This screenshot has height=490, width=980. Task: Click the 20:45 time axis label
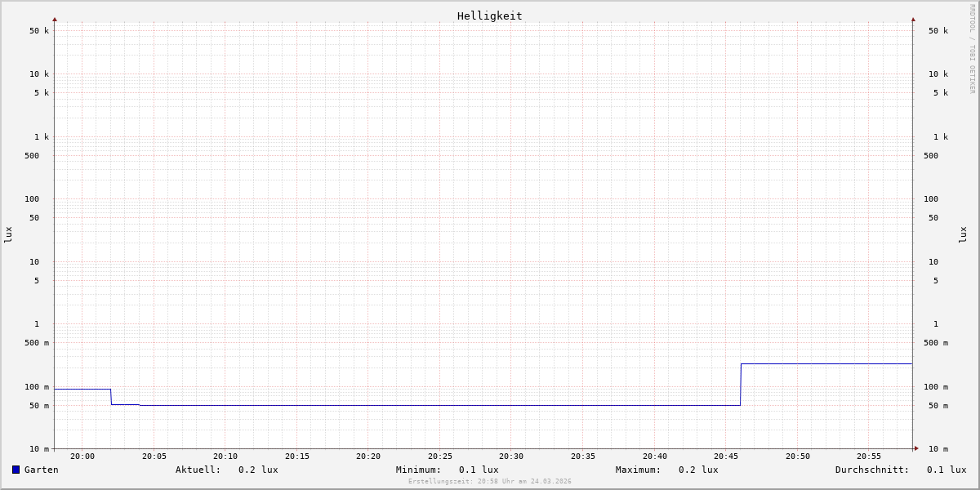[x=726, y=457]
